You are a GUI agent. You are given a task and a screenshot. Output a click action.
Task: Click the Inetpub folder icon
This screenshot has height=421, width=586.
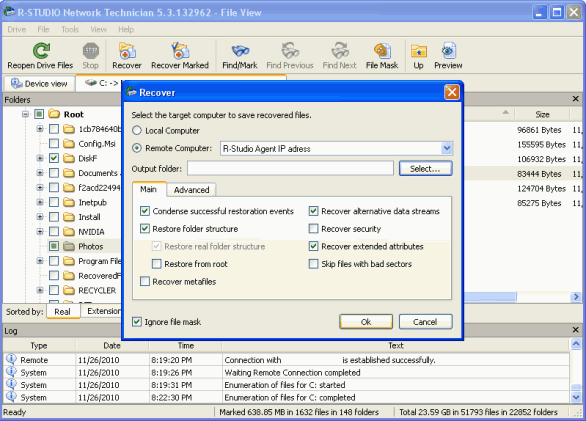click(69, 202)
